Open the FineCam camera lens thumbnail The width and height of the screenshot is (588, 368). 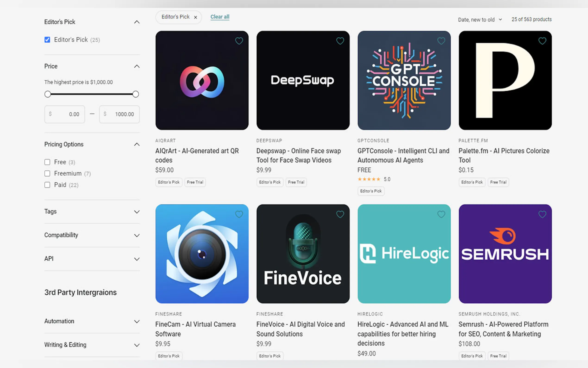(202, 254)
